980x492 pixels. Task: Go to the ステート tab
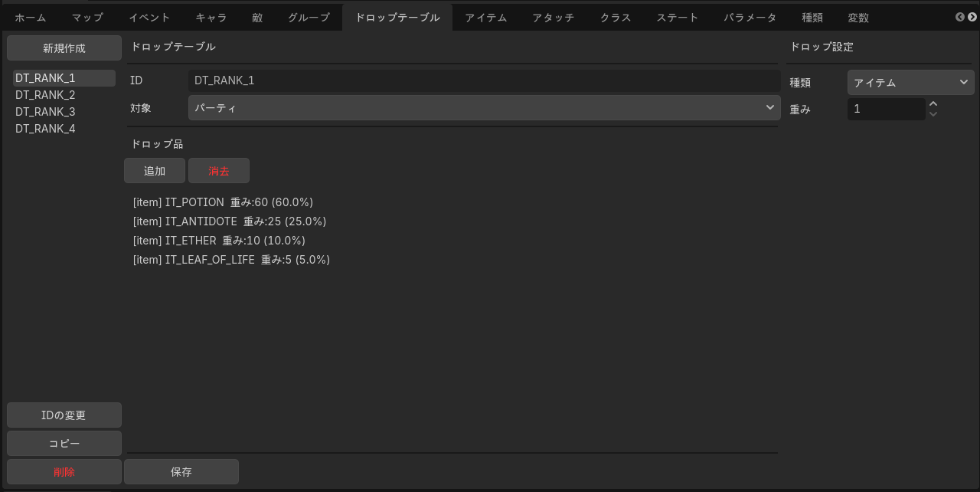[x=678, y=18]
